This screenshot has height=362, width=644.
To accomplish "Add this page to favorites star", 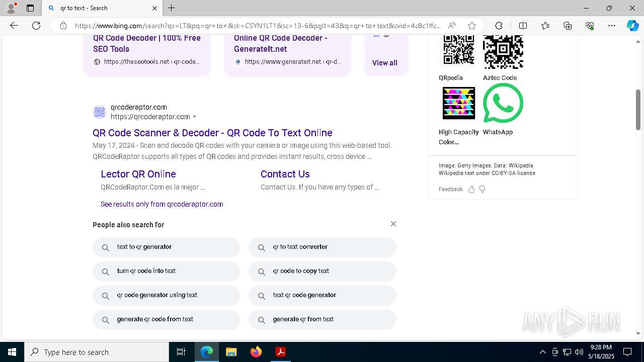I will pyautogui.click(x=471, y=26).
